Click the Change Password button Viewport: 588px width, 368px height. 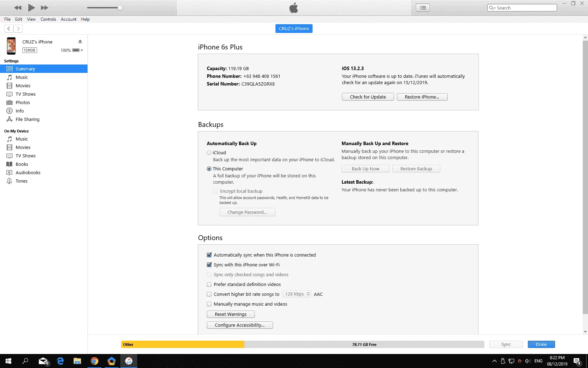pyautogui.click(x=247, y=212)
